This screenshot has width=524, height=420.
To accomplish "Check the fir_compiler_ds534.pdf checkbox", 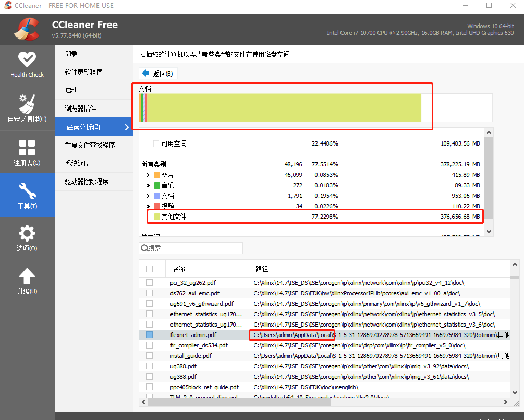I will click(x=150, y=345).
